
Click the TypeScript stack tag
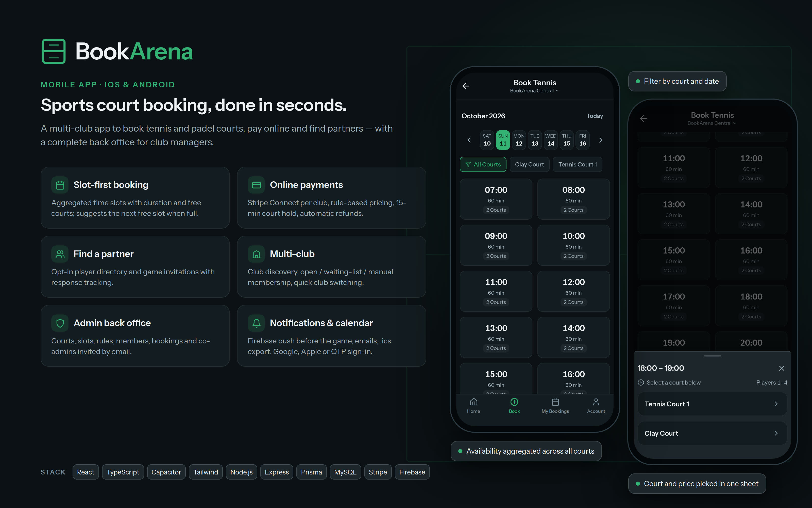coord(123,472)
